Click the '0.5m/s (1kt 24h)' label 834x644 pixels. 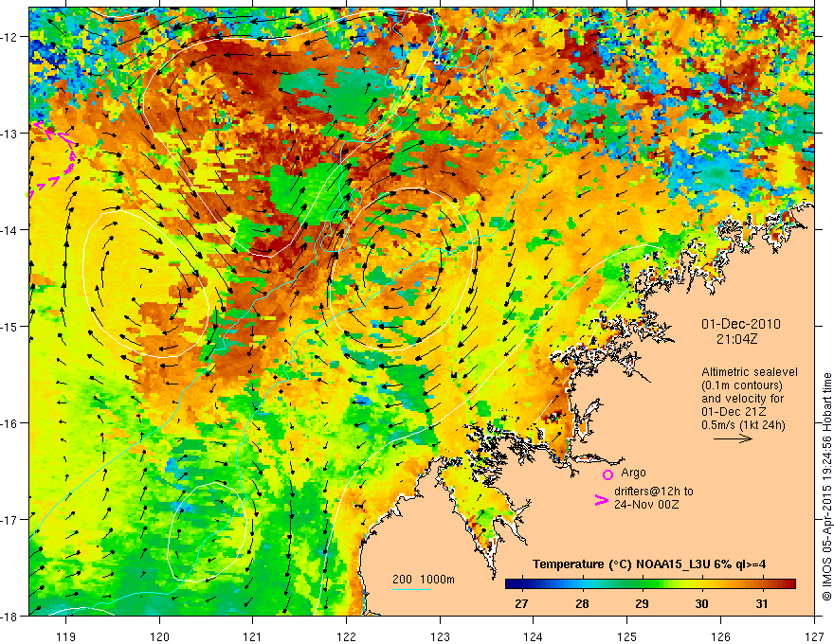pyautogui.click(x=743, y=425)
